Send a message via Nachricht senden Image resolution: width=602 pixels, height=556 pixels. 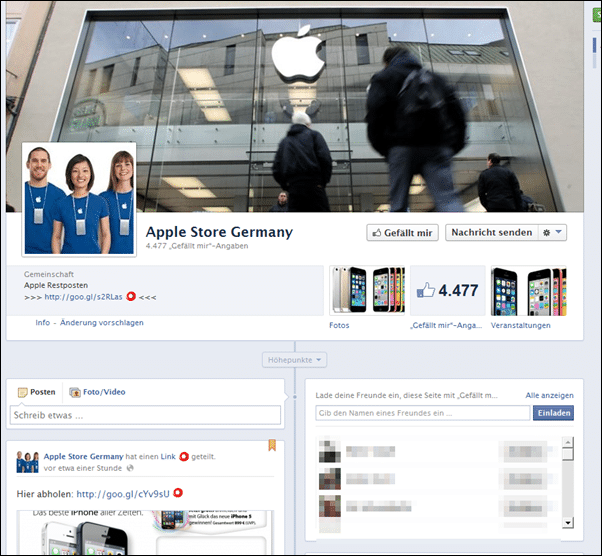(491, 233)
